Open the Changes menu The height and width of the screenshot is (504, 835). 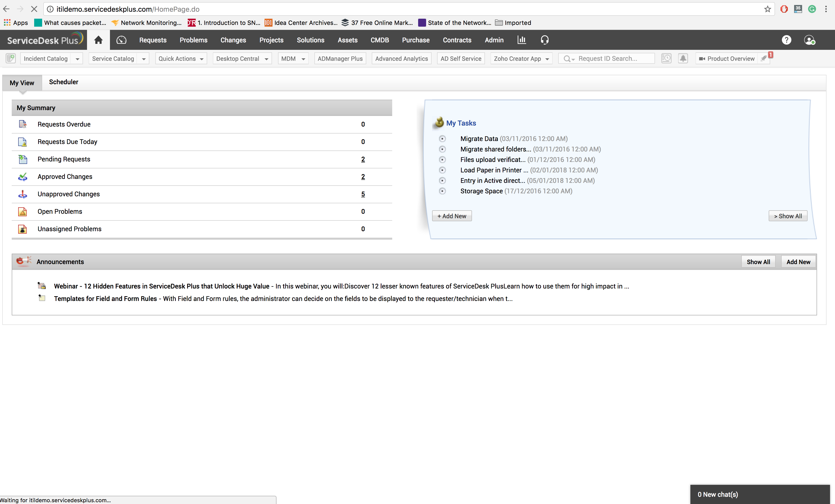coord(233,40)
